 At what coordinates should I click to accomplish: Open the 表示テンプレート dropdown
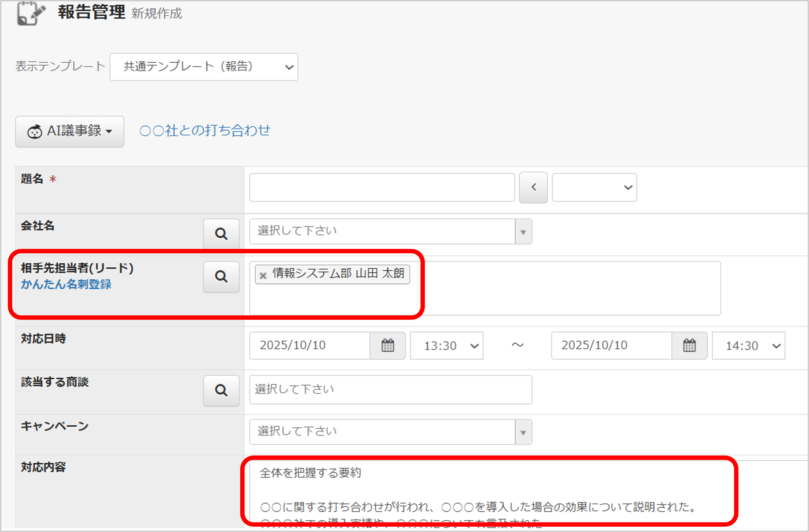pyautogui.click(x=204, y=67)
